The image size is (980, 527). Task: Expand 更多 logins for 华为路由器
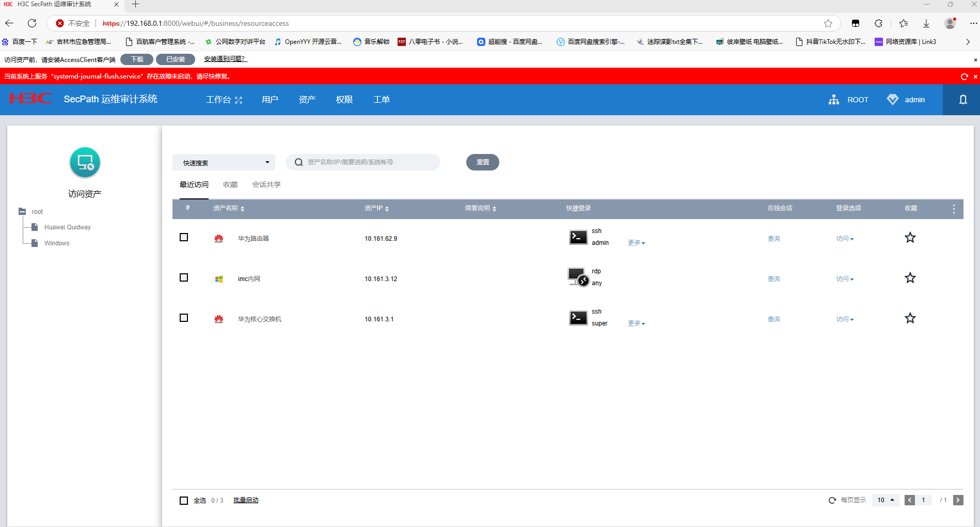coord(637,243)
